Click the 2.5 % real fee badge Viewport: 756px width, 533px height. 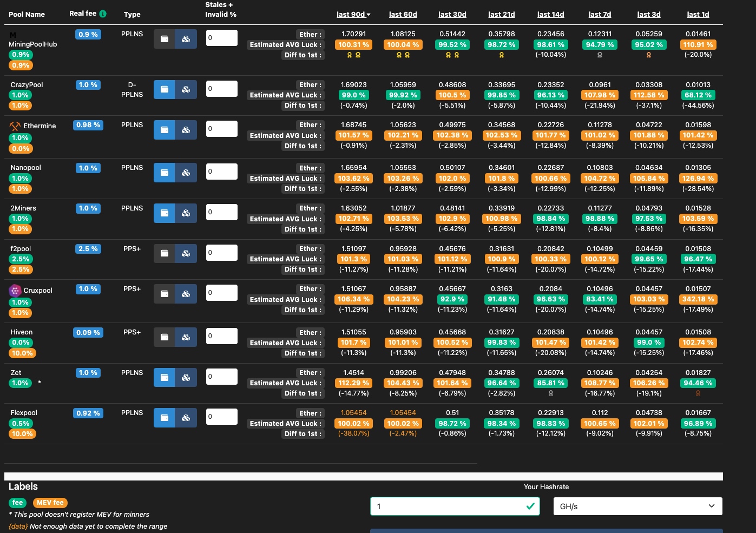[88, 249]
